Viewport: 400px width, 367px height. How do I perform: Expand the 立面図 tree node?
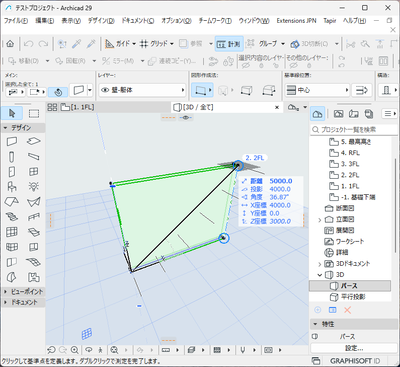[x=320, y=220]
